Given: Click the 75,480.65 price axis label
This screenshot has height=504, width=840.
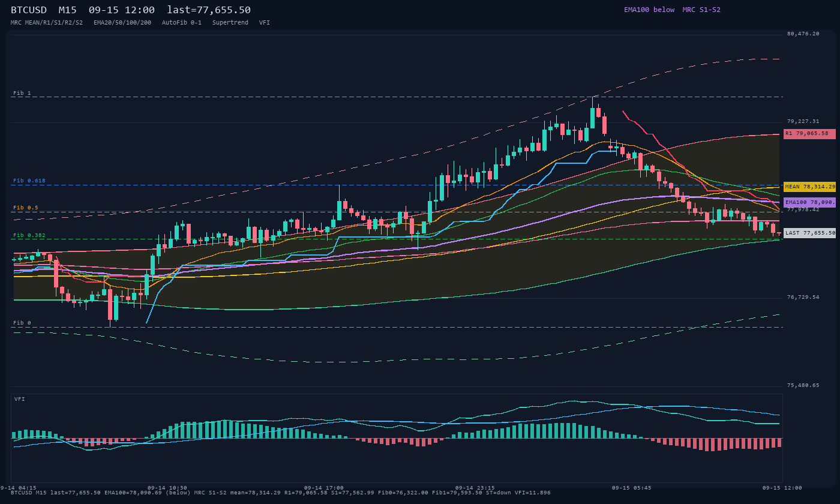Looking at the screenshot, I should pyautogui.click(x=803, y=385).
